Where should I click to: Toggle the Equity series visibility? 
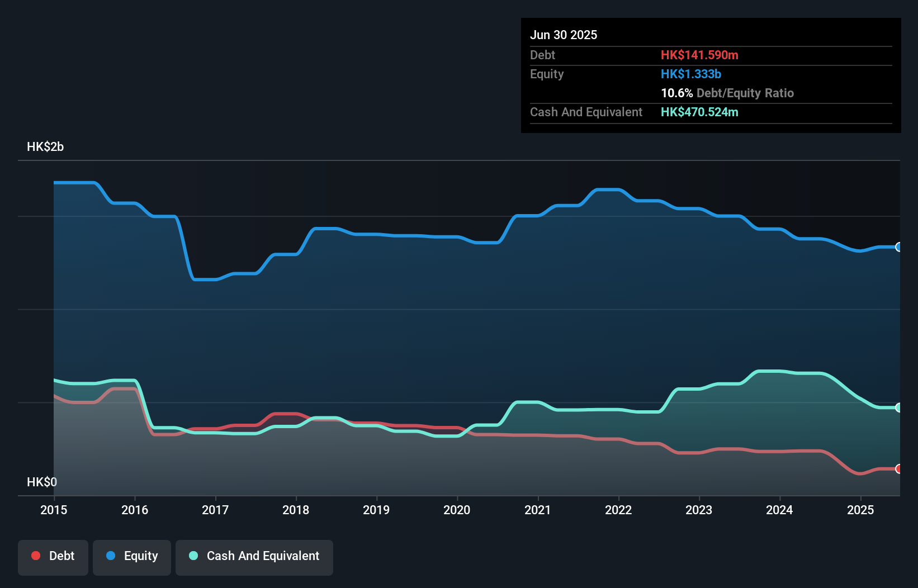[132, 557]
